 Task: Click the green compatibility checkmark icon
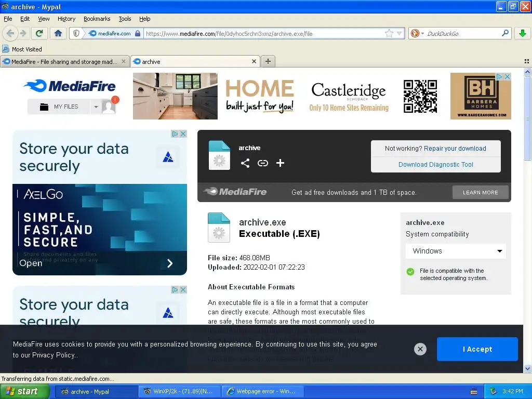click(x=410, y=271)
